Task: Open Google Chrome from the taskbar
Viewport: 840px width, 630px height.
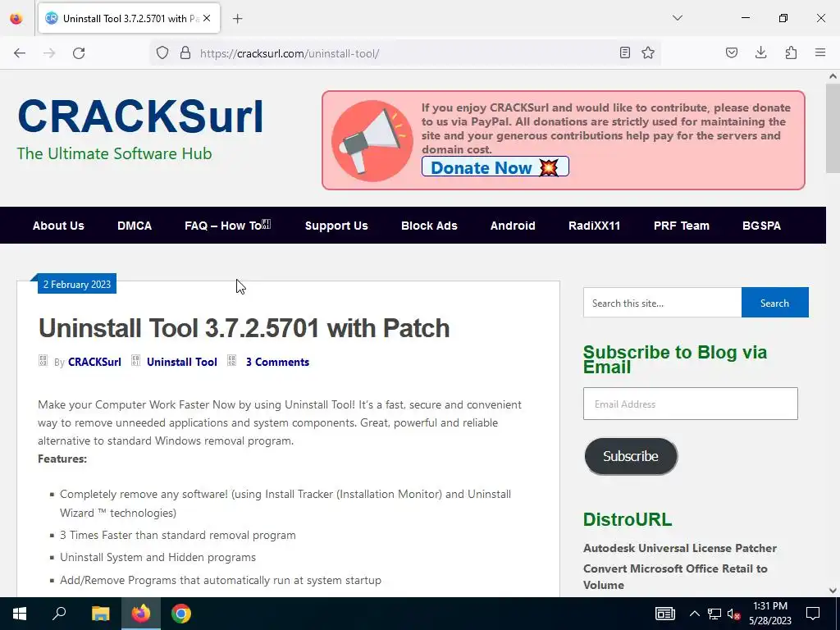Action: pyautogui.click(x=181, y=614)
